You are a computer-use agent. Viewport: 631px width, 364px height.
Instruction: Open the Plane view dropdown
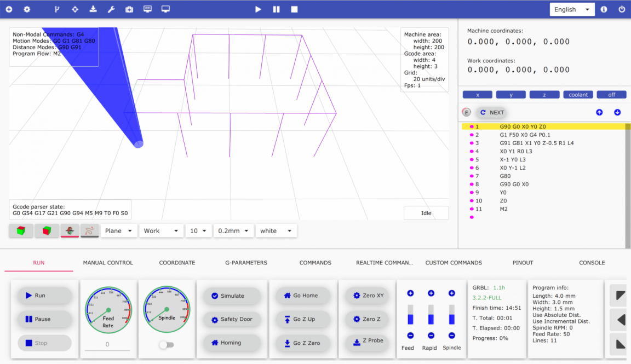coord(118,230)
